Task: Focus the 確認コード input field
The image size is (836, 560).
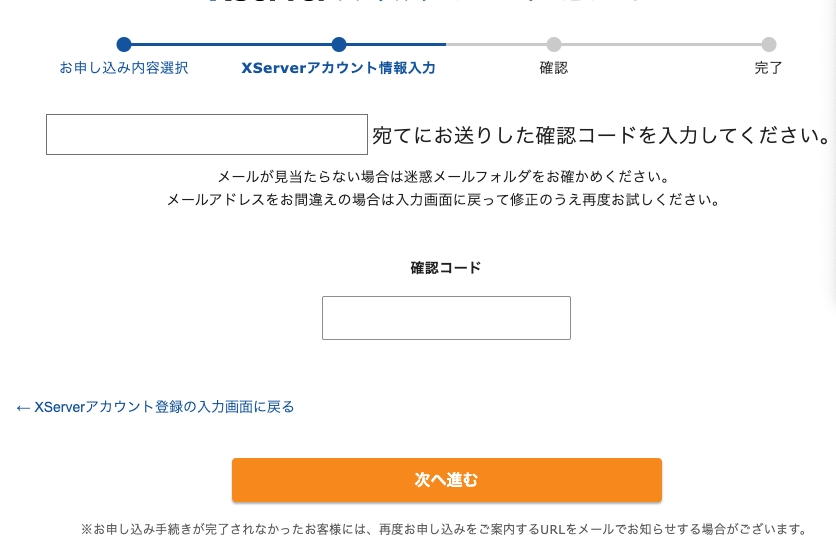Action: pyautogui.click(x=446, y=318)
